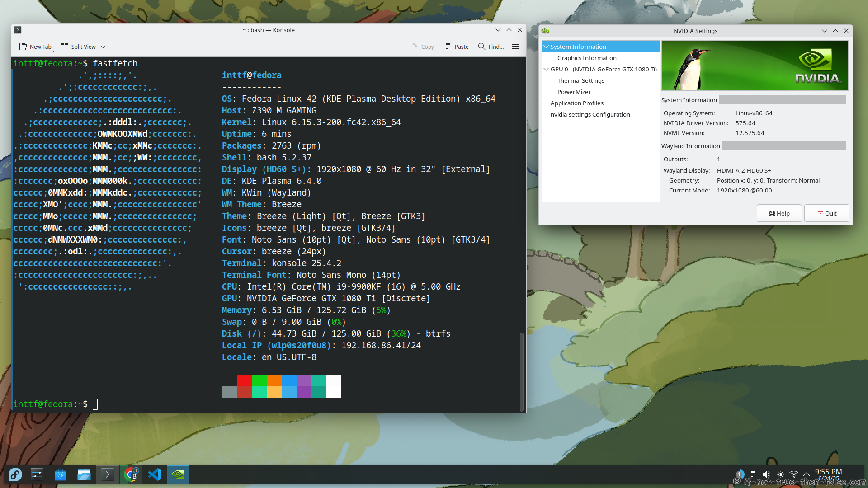
Task: Click the Konsole vertical scrollbar
Action: coord(521,371)
